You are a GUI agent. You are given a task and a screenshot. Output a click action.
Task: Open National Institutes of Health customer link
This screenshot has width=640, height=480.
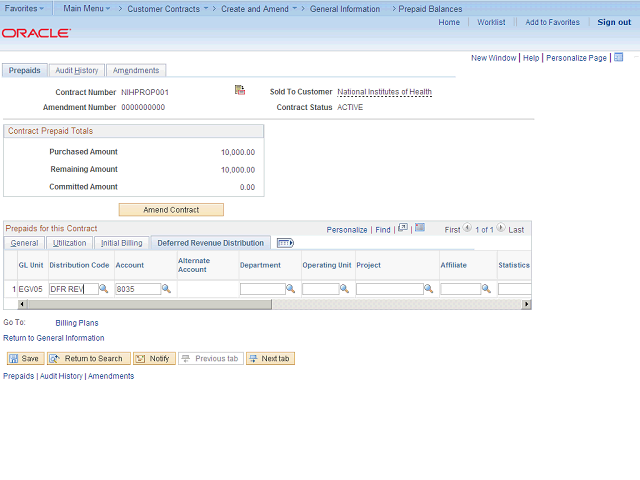pyautogui.click(x=384, y=92)
